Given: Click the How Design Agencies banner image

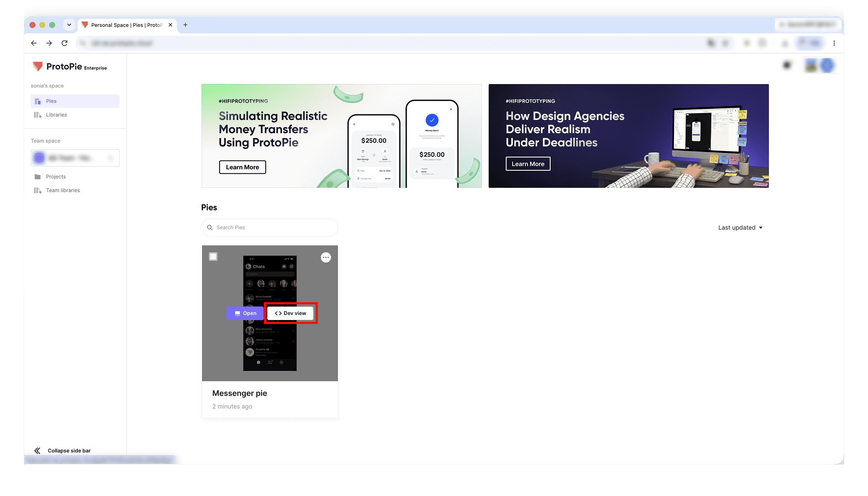Looking at the screenshot, I should [x=629, y=136].
